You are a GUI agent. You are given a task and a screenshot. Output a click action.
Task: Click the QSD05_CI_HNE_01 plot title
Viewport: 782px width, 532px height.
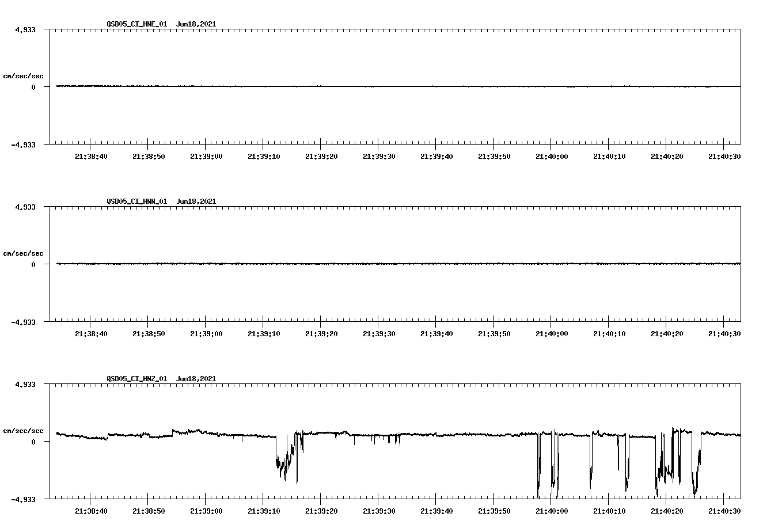(161, 24)
